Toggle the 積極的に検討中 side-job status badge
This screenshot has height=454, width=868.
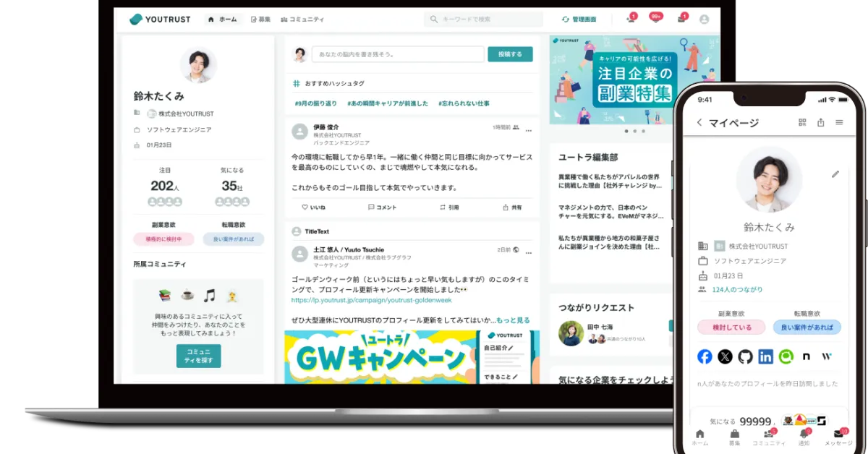163,239
